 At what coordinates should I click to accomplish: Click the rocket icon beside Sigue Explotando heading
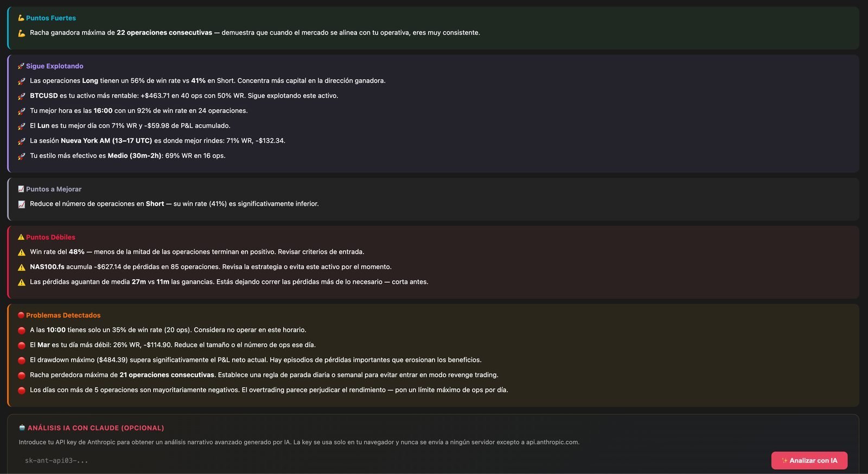21,66
